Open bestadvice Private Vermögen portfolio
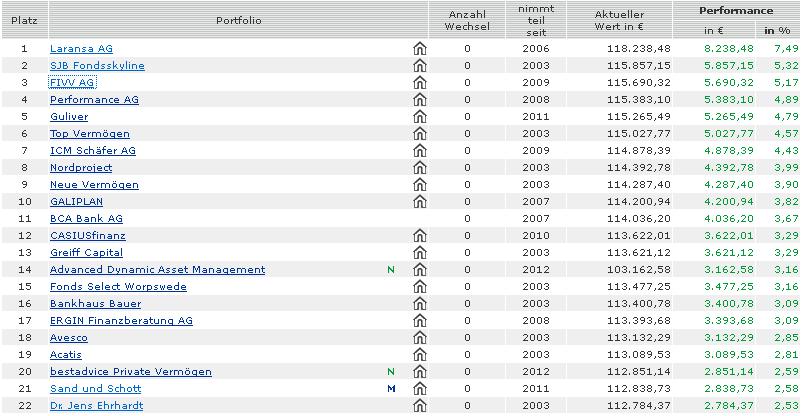 (130, 371)
